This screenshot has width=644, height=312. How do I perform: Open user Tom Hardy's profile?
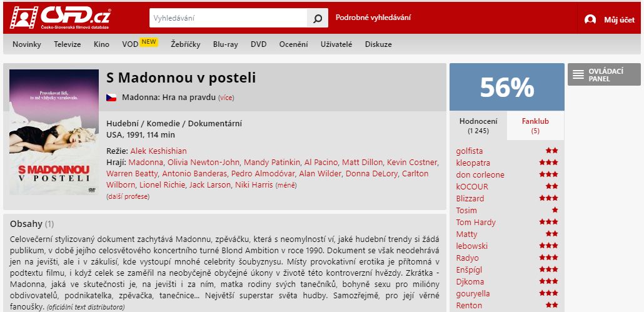pyautogui.click(x=476, y=223)
